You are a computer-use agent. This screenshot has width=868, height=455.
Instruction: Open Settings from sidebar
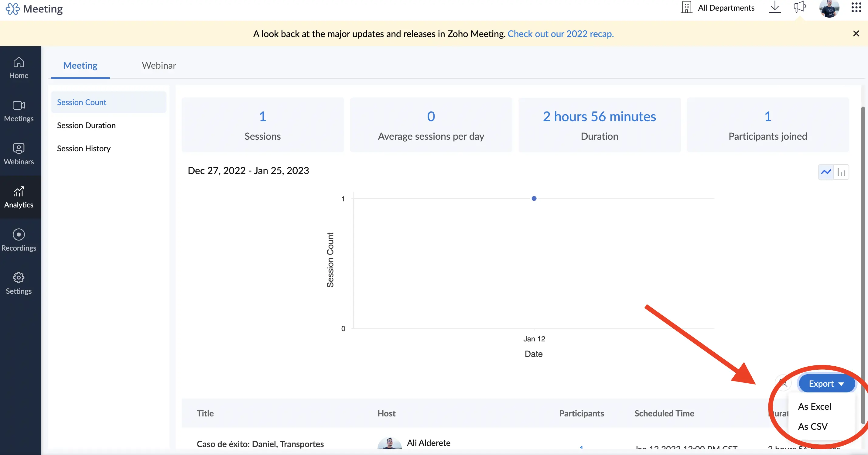[18, 283]
